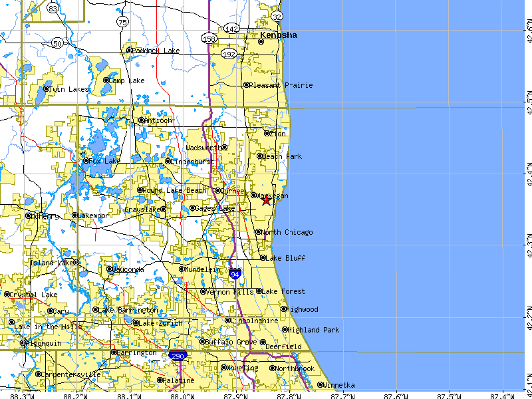The image size is (532, 399).
Task: Select the Fox Lake city label
Action: pos(104,161)
